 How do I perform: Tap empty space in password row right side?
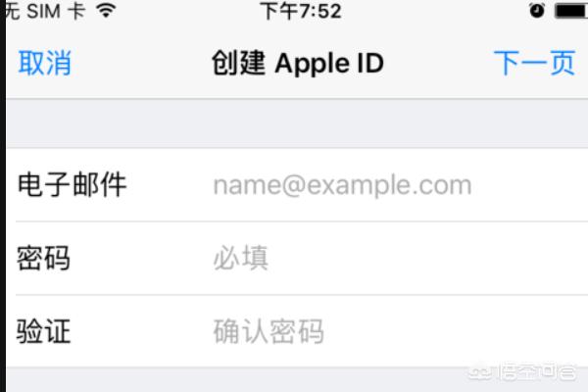pos(427,258)
